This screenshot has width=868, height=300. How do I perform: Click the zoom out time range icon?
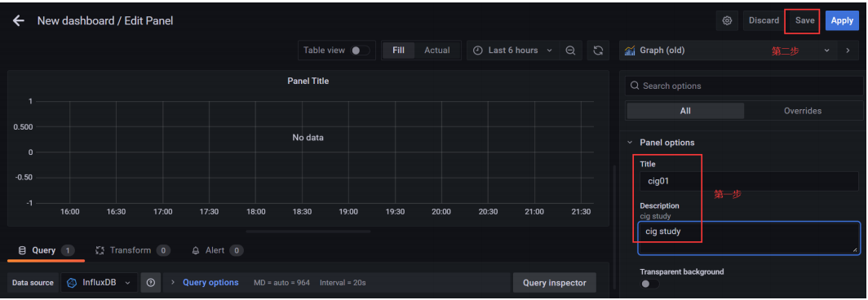point(570,51)
